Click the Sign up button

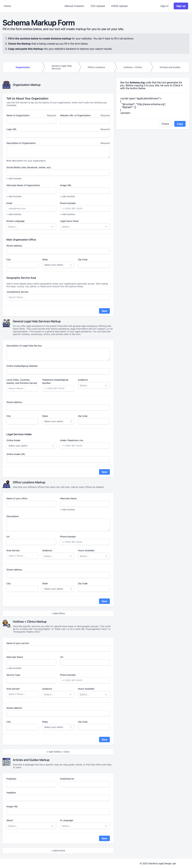click(x=181, y=6)
